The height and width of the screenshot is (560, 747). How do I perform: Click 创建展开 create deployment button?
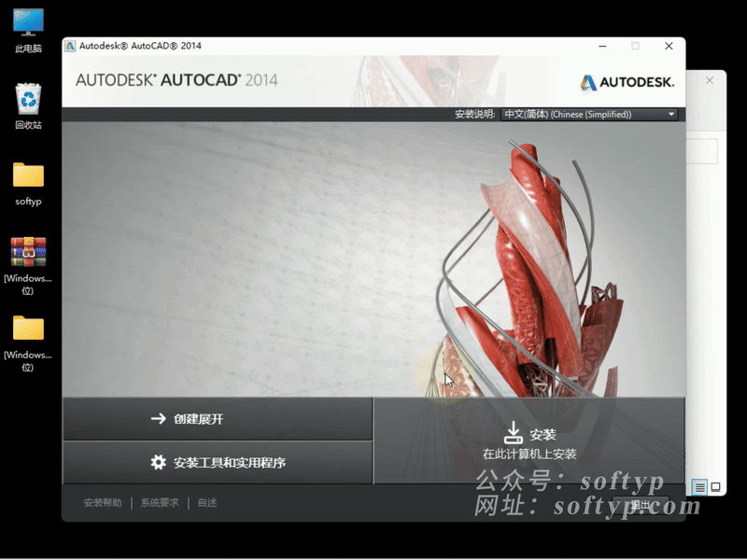218,419
